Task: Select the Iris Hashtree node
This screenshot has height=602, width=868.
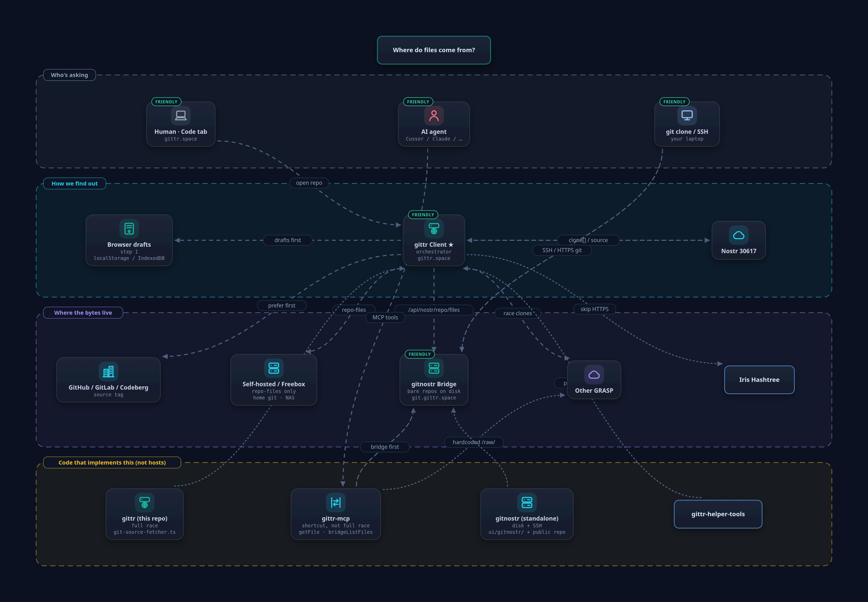Action: point(759,380)
